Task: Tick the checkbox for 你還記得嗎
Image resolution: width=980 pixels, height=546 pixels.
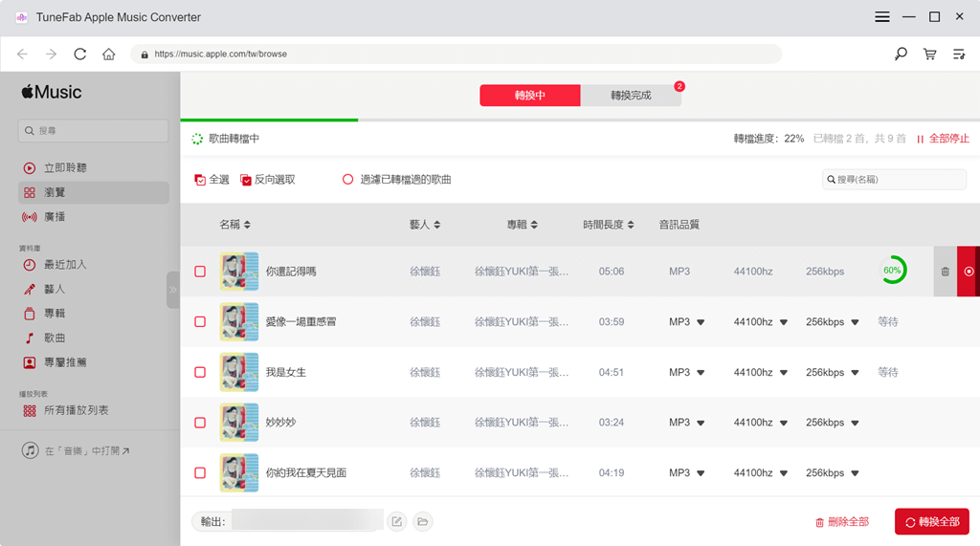Action: [200, 272]
